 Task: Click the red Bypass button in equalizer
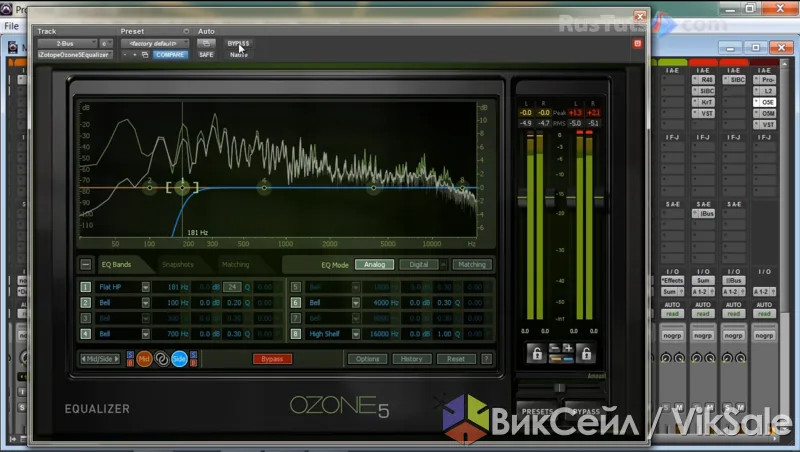coord(272,359)
